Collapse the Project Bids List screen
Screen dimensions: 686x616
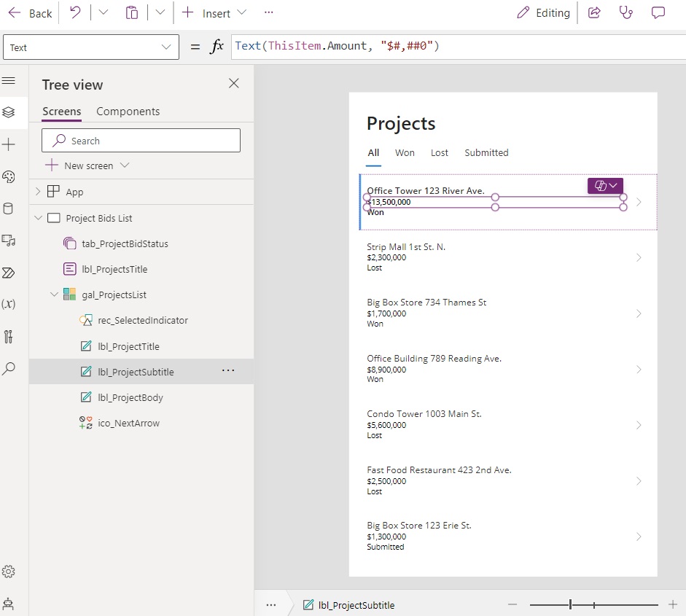click(38, 218)
